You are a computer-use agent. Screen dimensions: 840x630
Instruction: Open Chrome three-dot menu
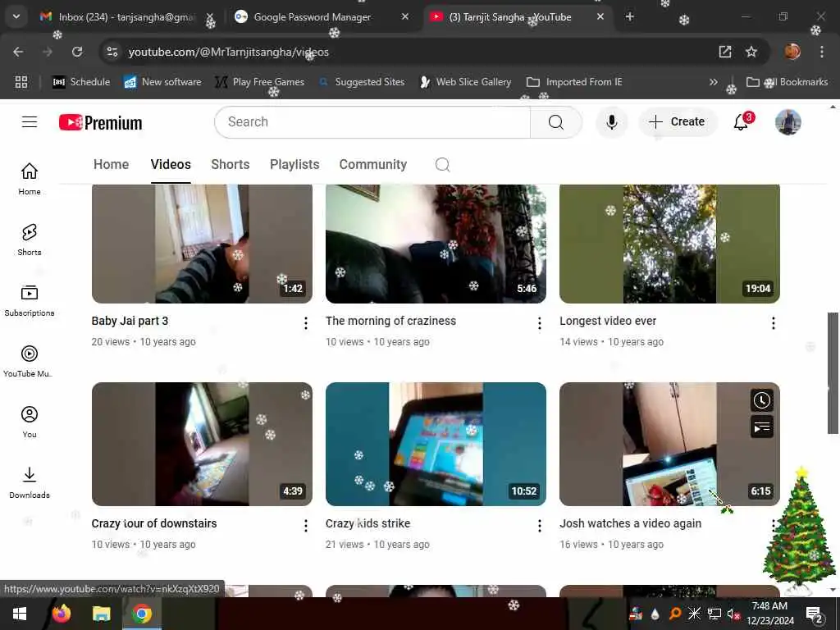pyautogui.click(x=821, y=52)
